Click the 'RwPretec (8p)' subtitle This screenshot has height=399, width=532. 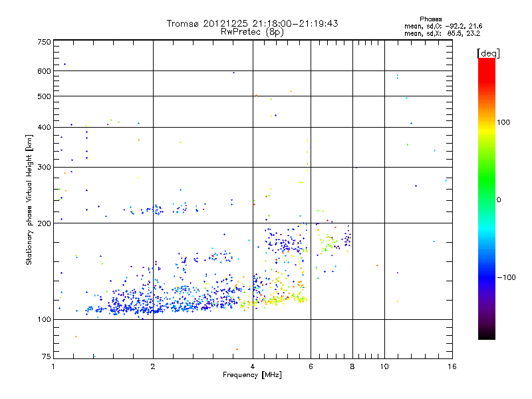(252, 32)
